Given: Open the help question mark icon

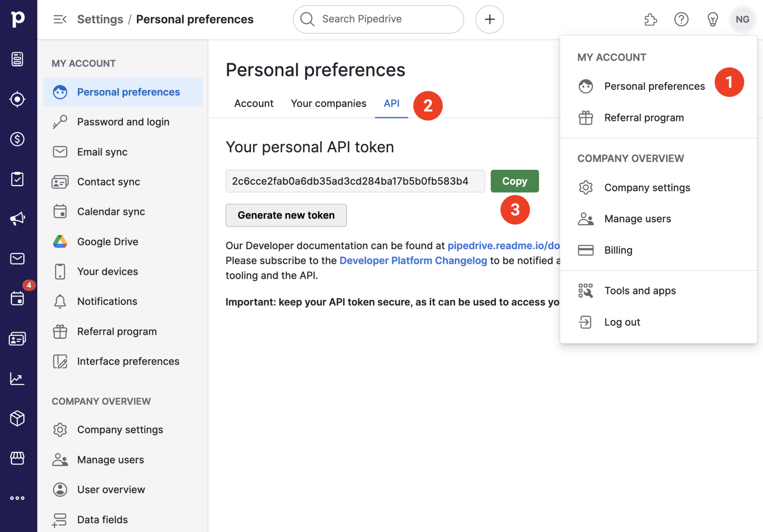Looking at the screenshot, I should point(681,19).
